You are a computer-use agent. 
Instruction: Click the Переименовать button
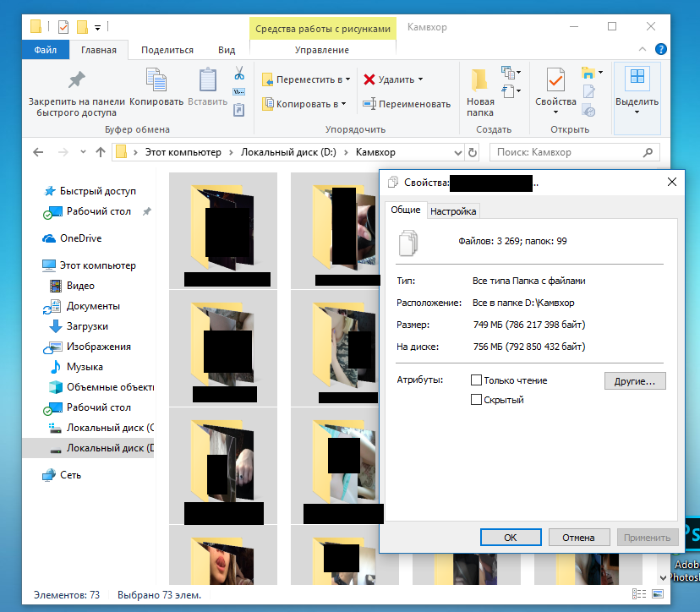(x=407, y=104)
